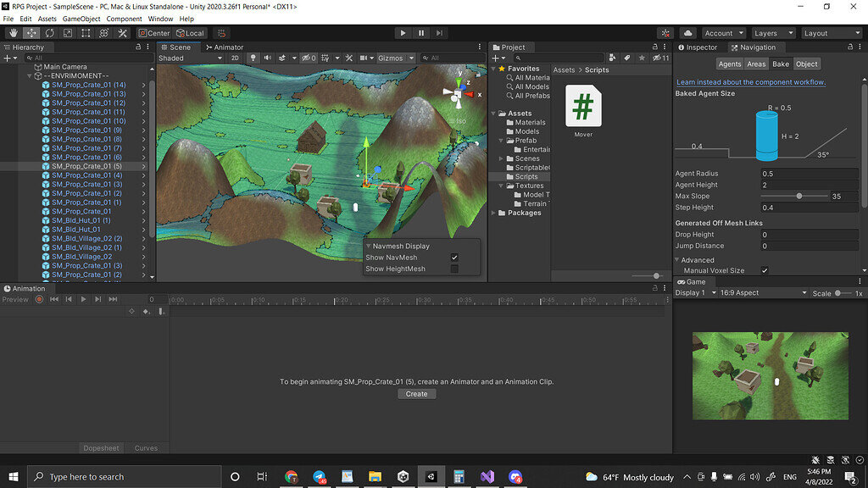
Task: Choose the Rect Transform tool
Action: [86, 32]
